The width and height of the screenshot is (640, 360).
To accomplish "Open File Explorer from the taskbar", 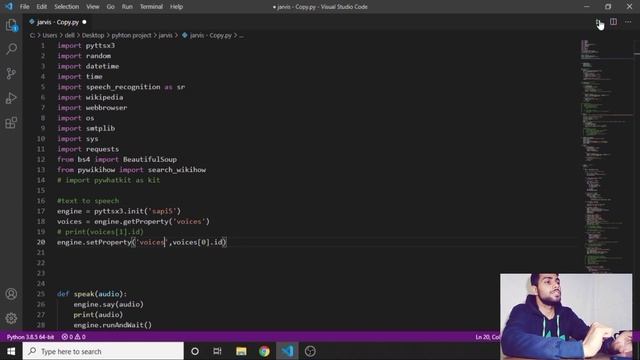I will point(241,351).
